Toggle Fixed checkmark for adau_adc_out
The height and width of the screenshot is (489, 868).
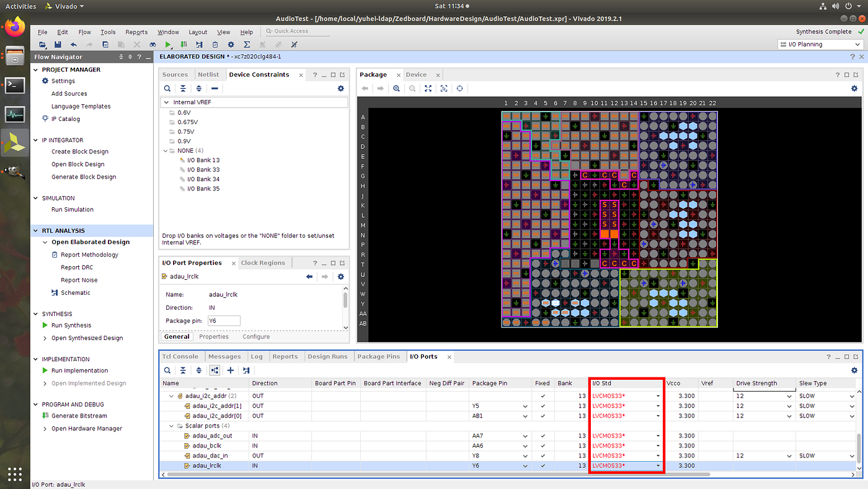542,436
